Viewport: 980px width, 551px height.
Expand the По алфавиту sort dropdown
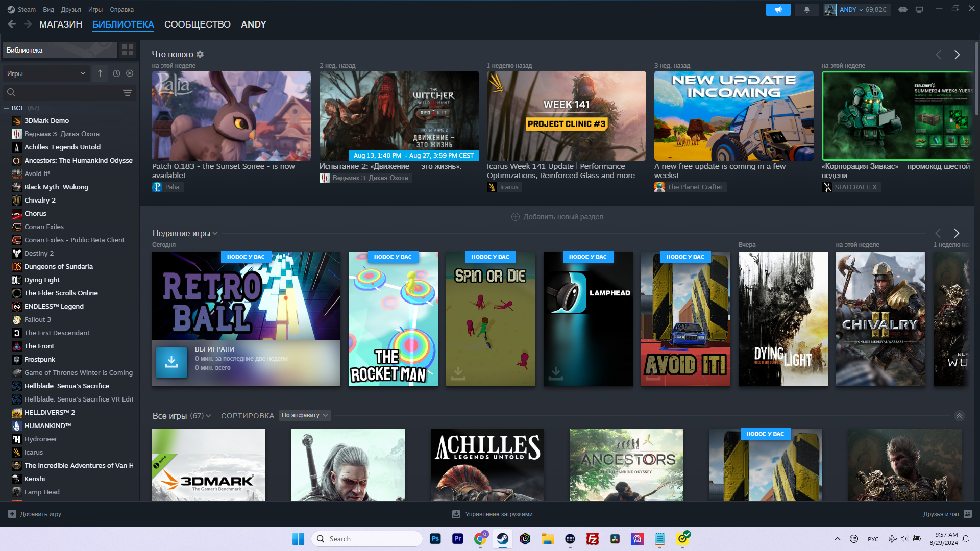pyautogui.click(x=305, y=415)
